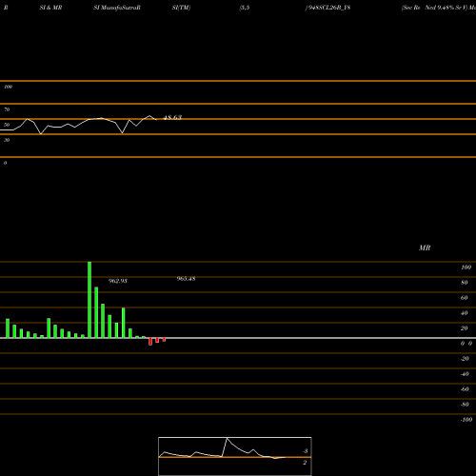Click the RSI value label 48.63
The width and height of the screenshot is (476, 476).
pos(172,118)
